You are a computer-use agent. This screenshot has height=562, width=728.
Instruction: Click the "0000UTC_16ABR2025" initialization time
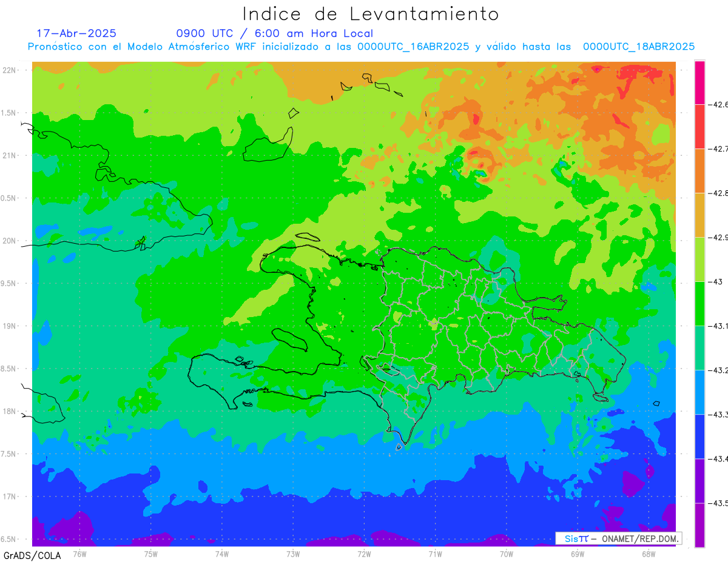tap(413, 47)
